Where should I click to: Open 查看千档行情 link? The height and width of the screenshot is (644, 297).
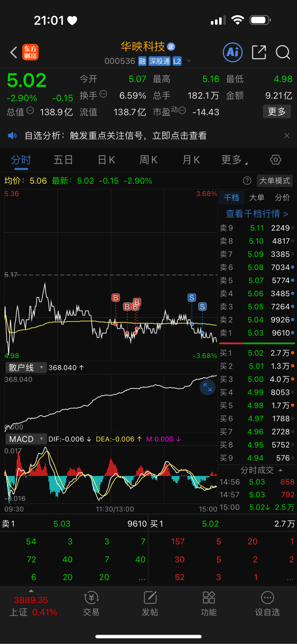point(257,214)
